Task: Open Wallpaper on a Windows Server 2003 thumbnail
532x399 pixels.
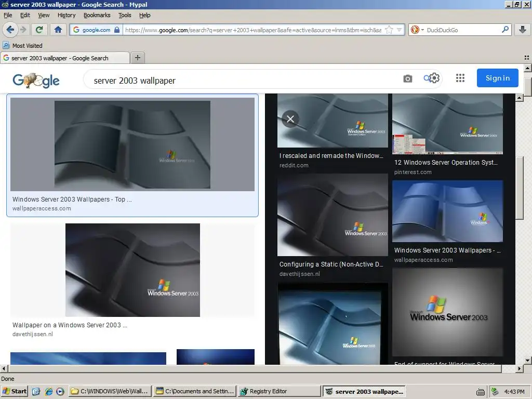Action: (132, 270)
